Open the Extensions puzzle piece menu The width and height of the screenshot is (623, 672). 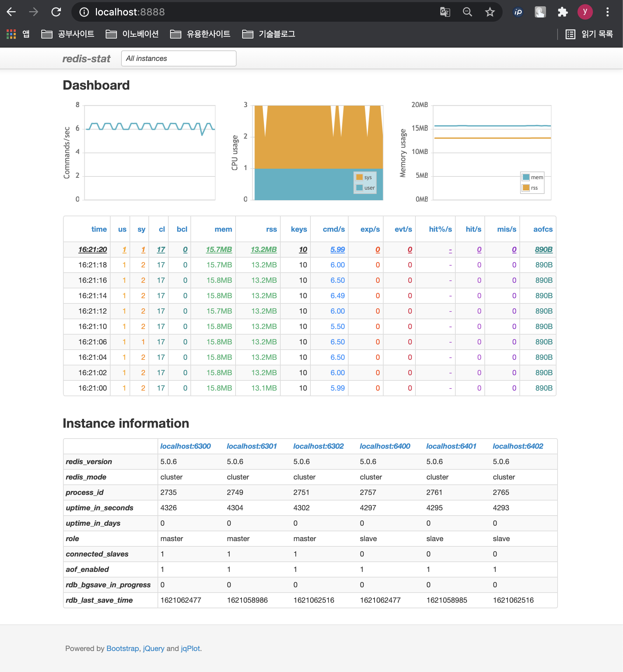(562, 12)
